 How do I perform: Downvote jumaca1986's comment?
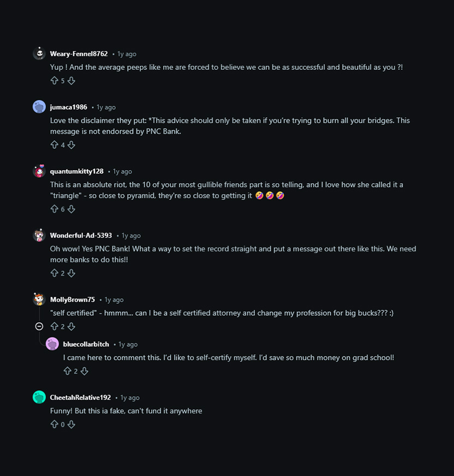71,145
